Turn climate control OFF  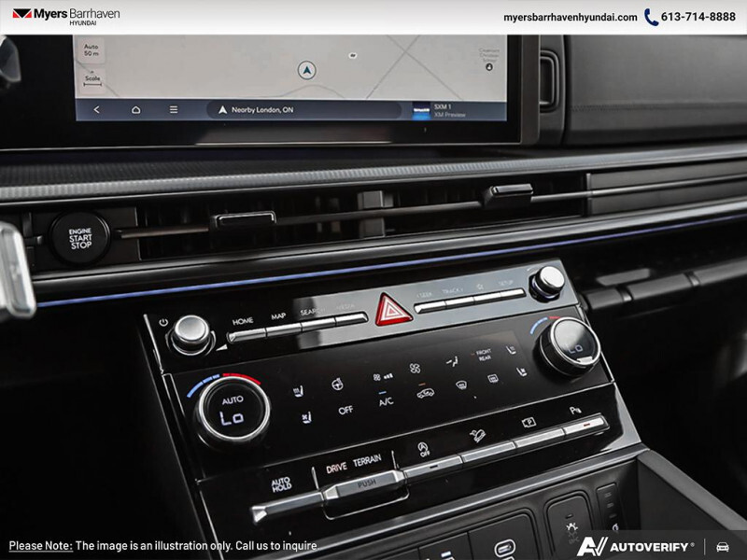click(345, 409)
